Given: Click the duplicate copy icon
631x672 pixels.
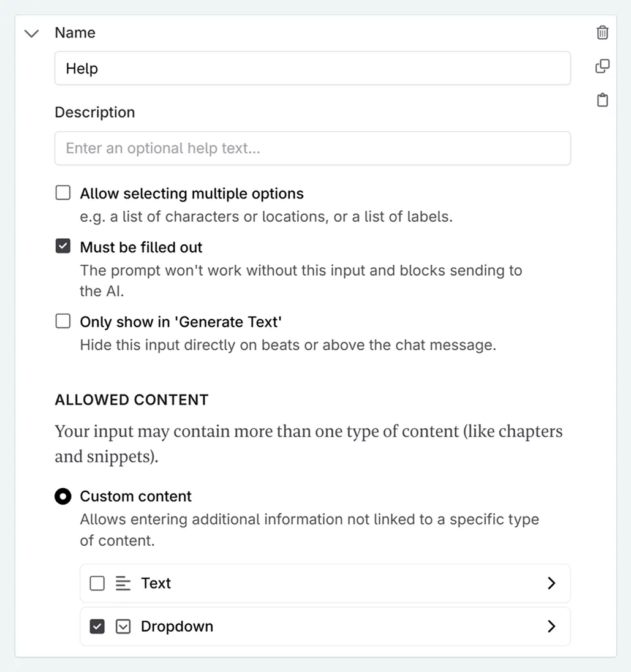Looking at the screenshot, I should pos(602,66).
